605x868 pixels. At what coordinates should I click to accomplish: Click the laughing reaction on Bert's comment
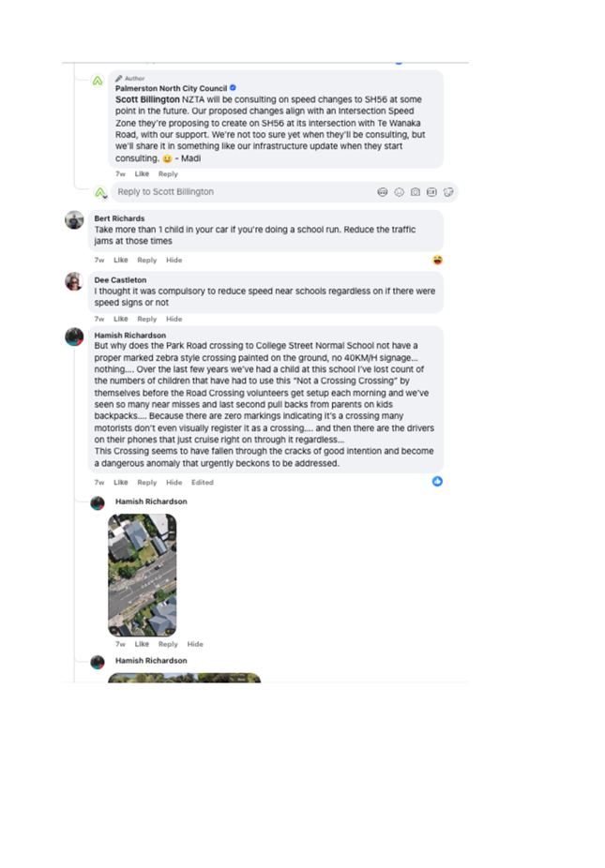pos(438,260)
